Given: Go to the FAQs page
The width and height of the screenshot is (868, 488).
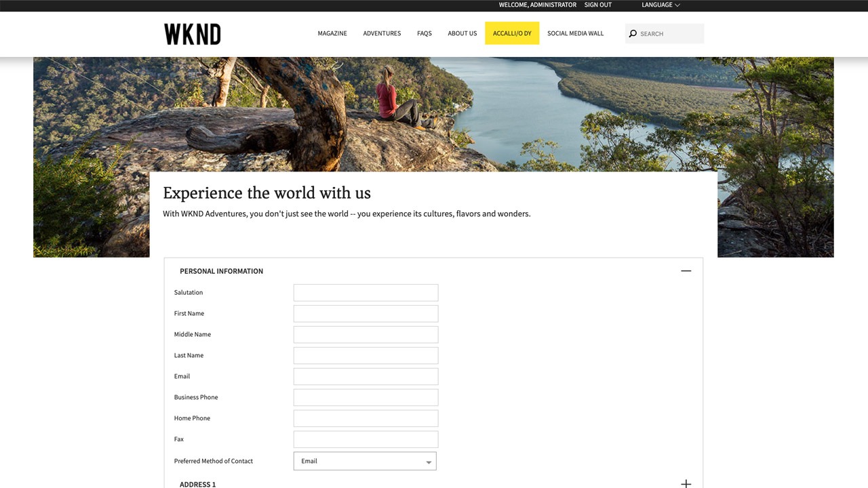Looking at the screenshot, I should [425, 33].
